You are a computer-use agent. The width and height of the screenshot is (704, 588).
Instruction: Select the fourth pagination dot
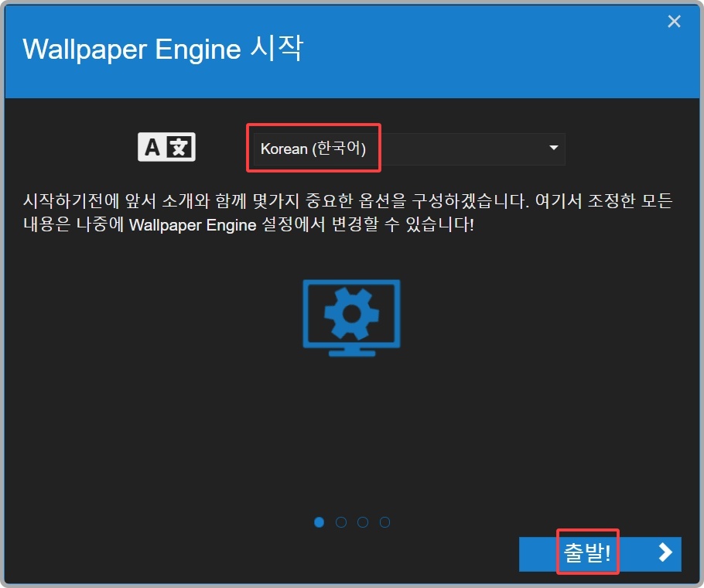coord(384,522)
